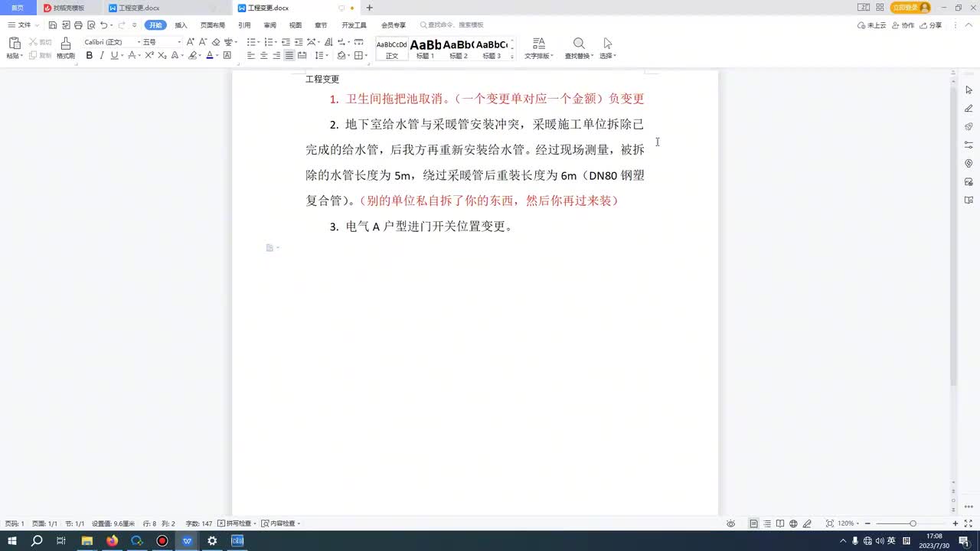The width and height of the screenshot is (980, 551).
Task: Click the character border icon
Action: (227, 55)
